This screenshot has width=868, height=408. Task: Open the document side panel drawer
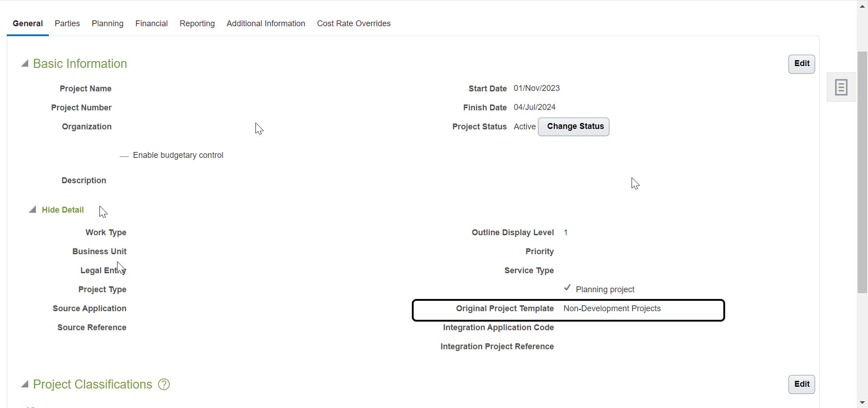[x=841, y=87]
